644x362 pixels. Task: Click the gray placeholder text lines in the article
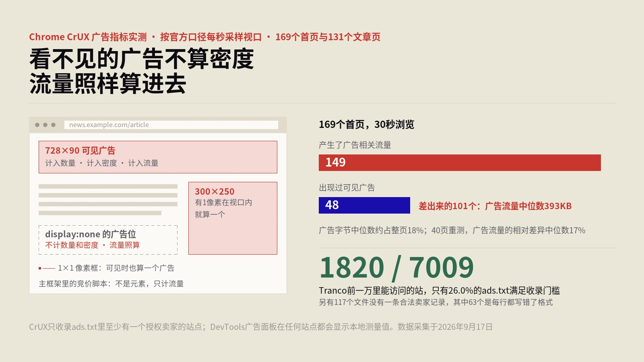pos(108,200)
